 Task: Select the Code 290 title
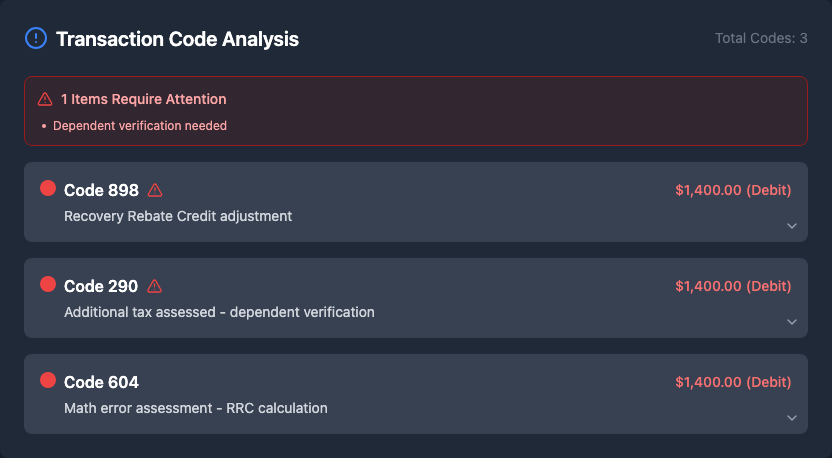101,286
